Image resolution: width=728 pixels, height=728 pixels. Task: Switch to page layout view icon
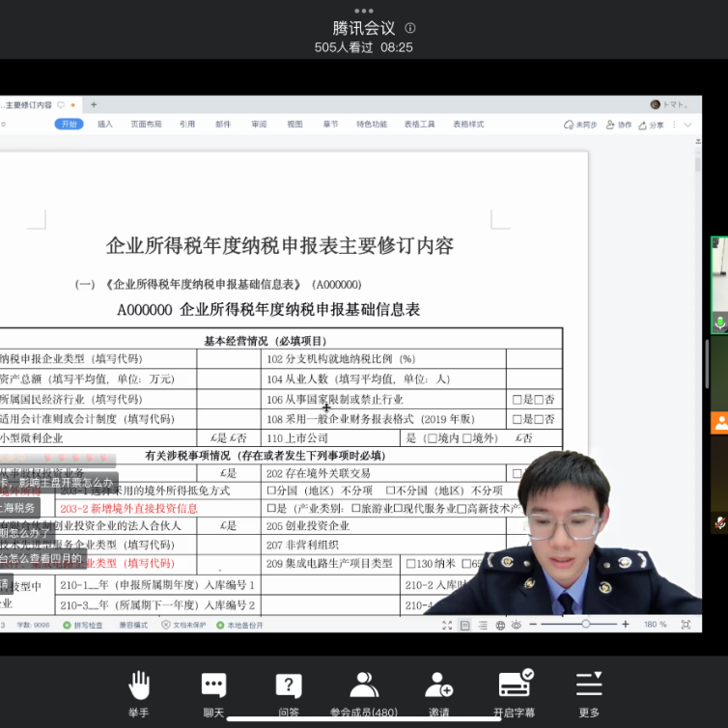pyautogui.click(x=464, y=626)
